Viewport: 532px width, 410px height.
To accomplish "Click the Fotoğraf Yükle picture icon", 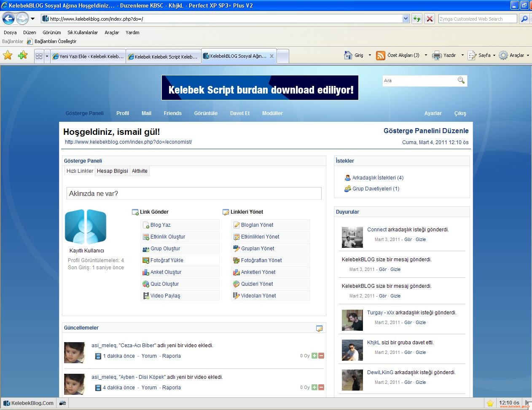I will tap(146, 260).
